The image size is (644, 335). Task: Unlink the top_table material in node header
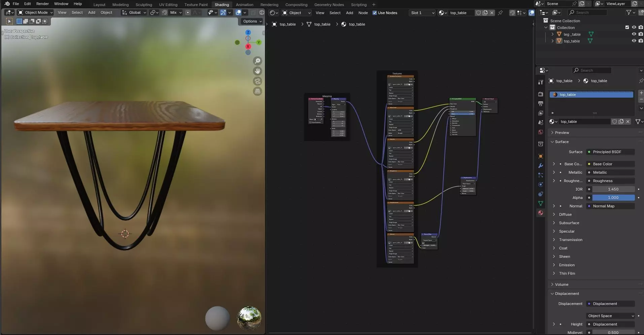tap(492, 13)
